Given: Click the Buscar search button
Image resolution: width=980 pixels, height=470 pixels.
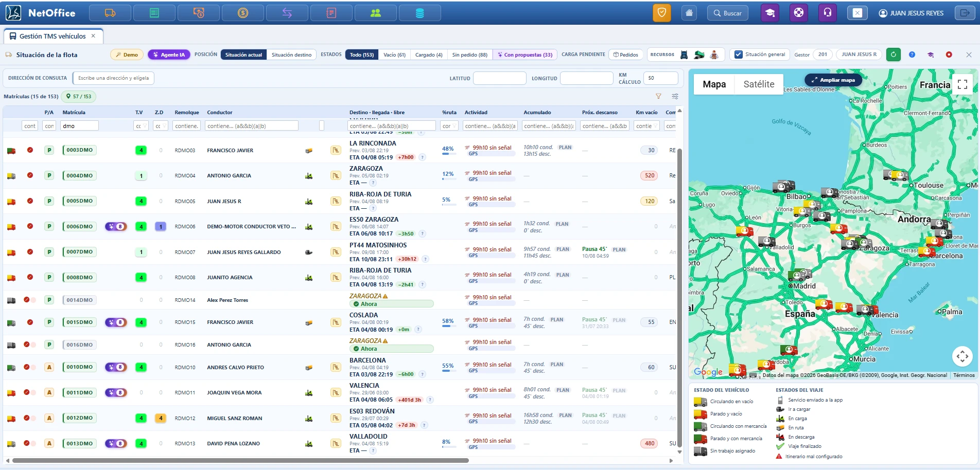Looking at the screenshot, I should (x=728, y=13).
